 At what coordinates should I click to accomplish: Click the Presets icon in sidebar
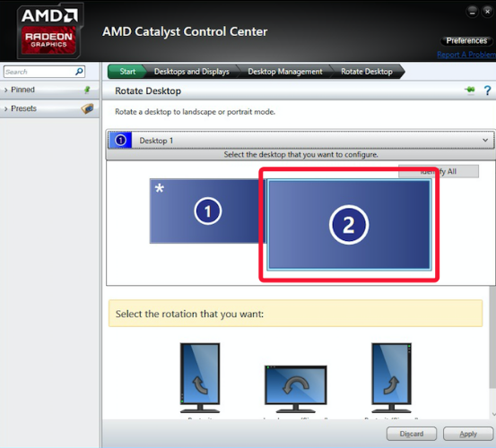[87, 108]
